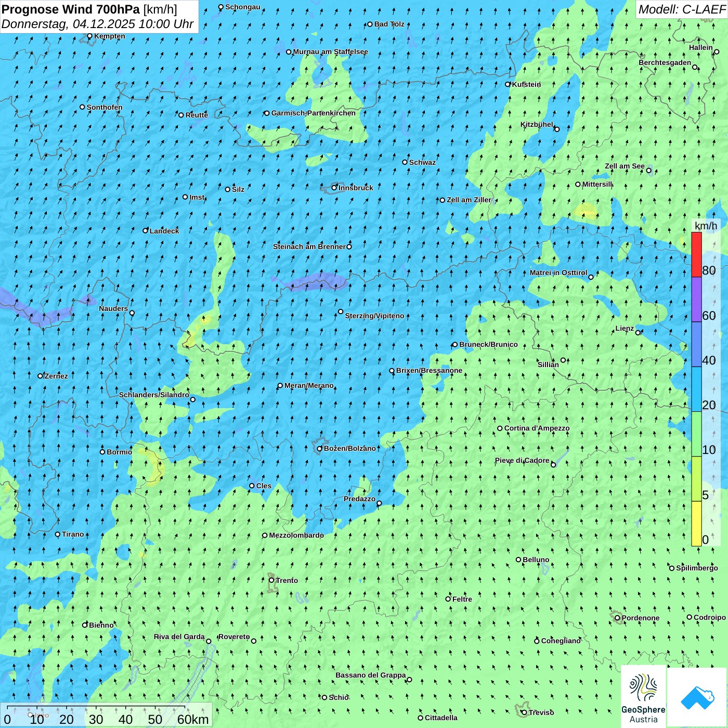The height and width of the screenshot is (728, 728).
Task: Click the 'Zell am Ziller' label
Action: pos(469,200)
